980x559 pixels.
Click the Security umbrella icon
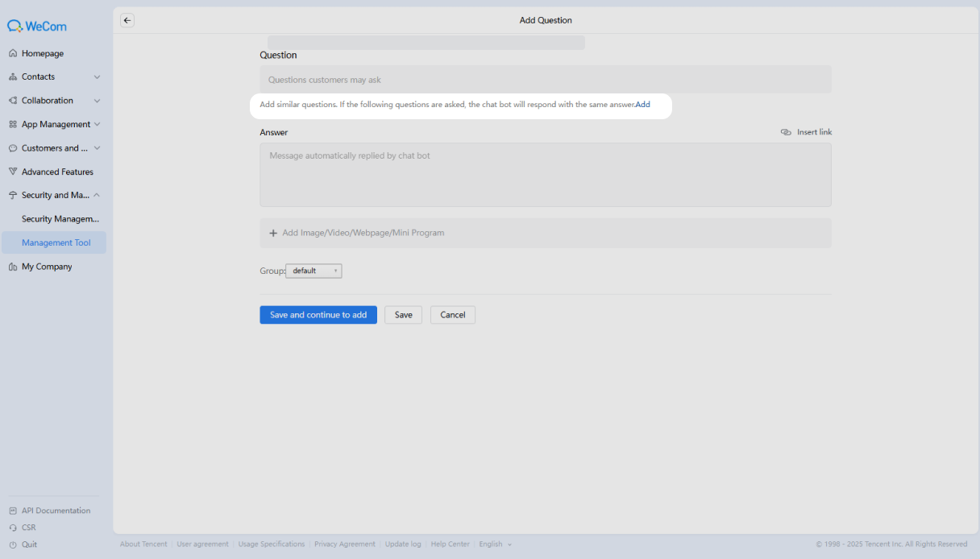13,196
